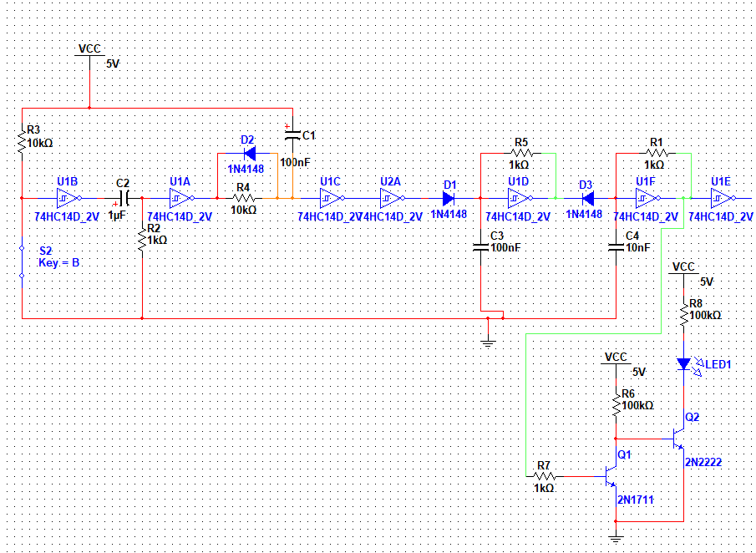Click the 74HC14D_2V label under U1E
The image size is (756, 553).
tap(721, 217)
